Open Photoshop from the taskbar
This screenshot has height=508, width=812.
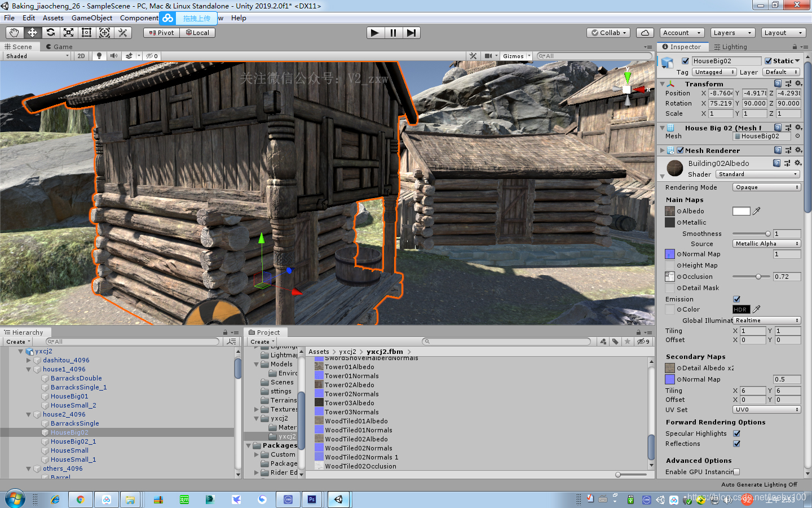pyautogui.click(x=312, y=500)
